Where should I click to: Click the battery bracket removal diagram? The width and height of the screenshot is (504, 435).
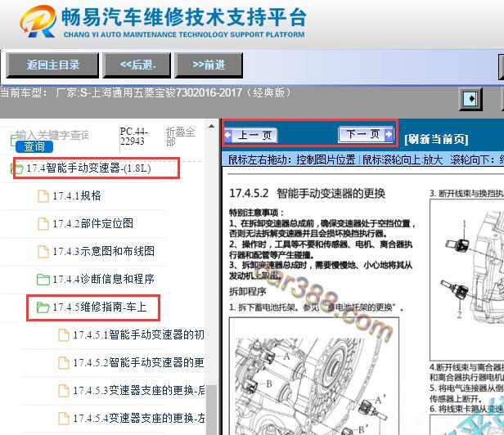(314, 376)
